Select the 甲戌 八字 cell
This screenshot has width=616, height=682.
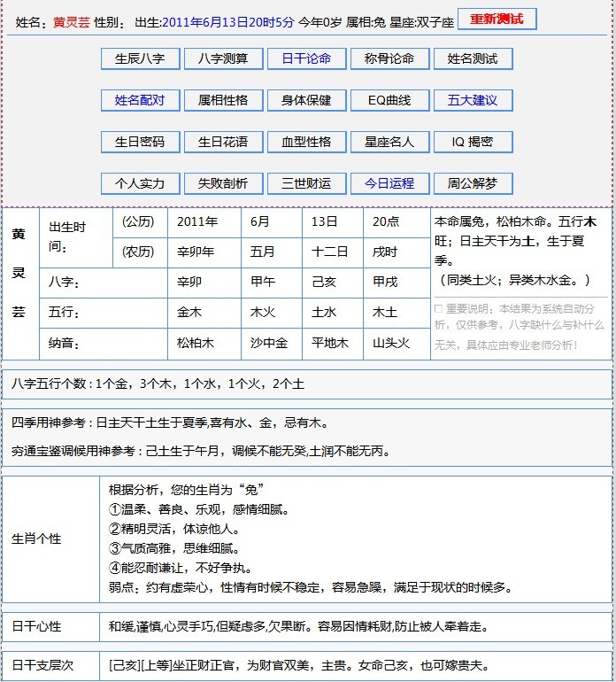tap(397, 283)
